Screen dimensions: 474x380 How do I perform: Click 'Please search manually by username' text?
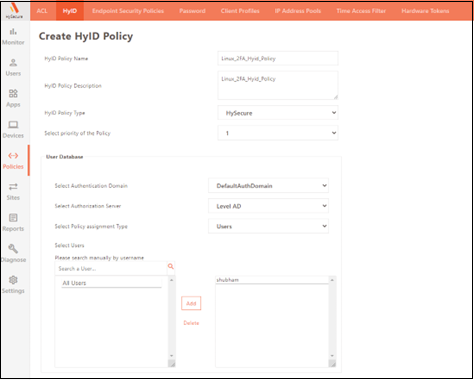(99, 258)
